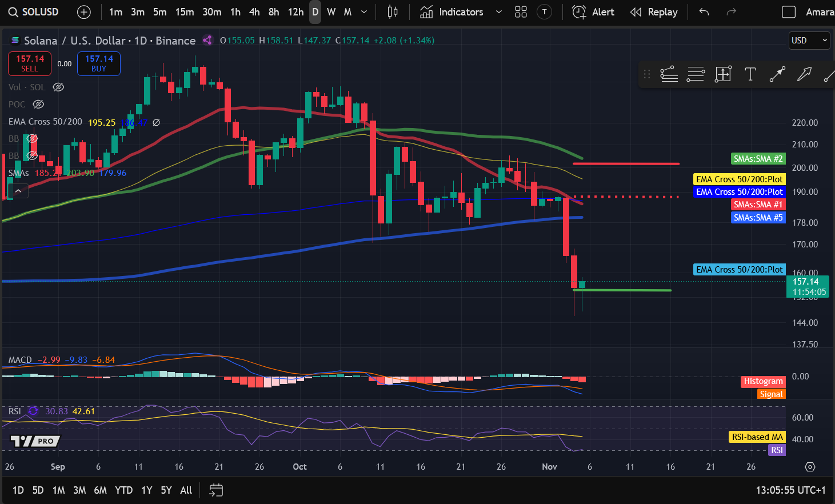Undo the last chart action
835x504 pixels.
click(x=704, y=11)
